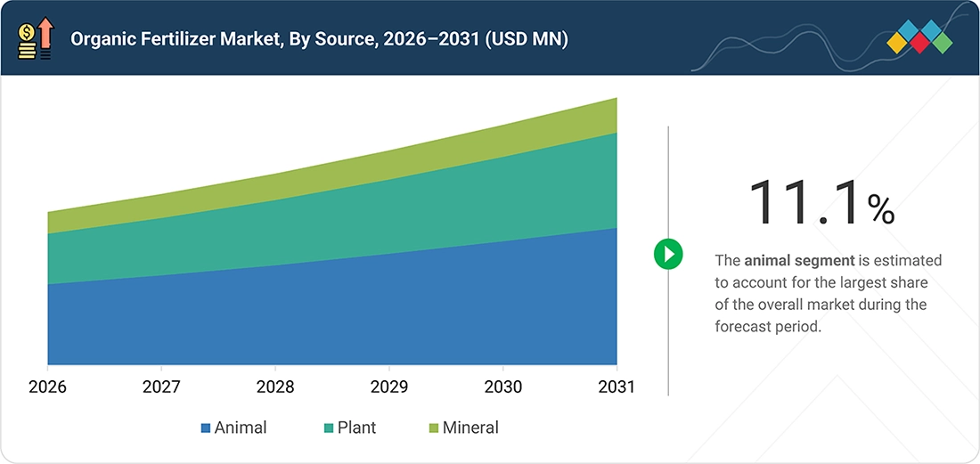Click the colorful diamond logo in header

tap(919, 37)
